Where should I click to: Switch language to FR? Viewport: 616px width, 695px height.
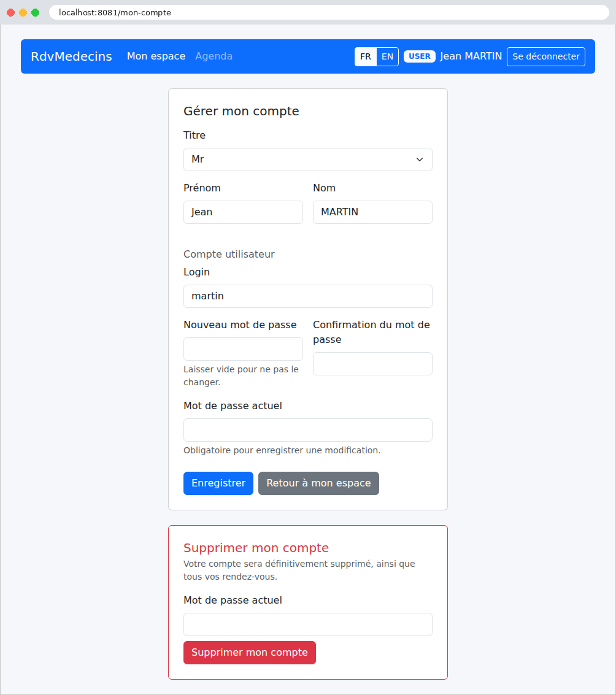tap(366, 56)
